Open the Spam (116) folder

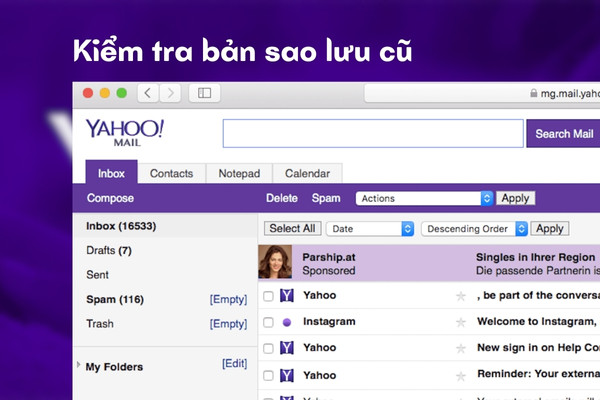coord(115,299)
